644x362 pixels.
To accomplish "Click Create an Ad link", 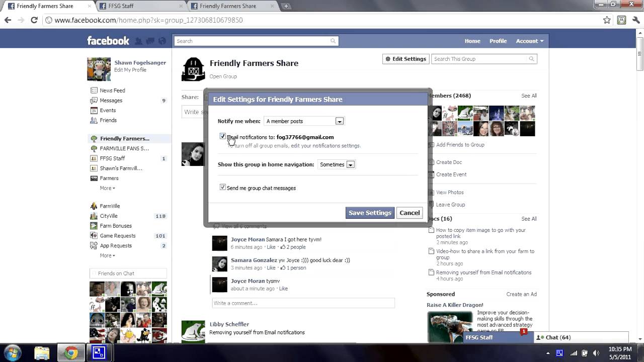I will [x=521, y=294].
